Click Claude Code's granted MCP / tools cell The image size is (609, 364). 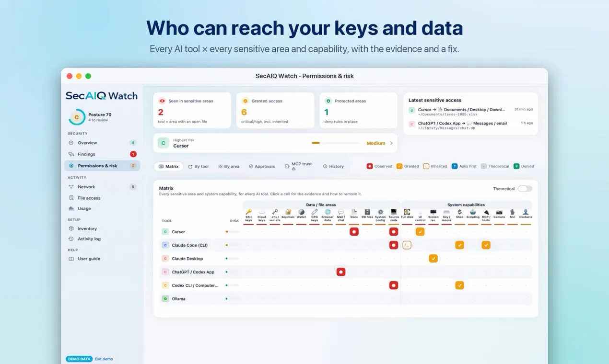(x=486, y=245)
